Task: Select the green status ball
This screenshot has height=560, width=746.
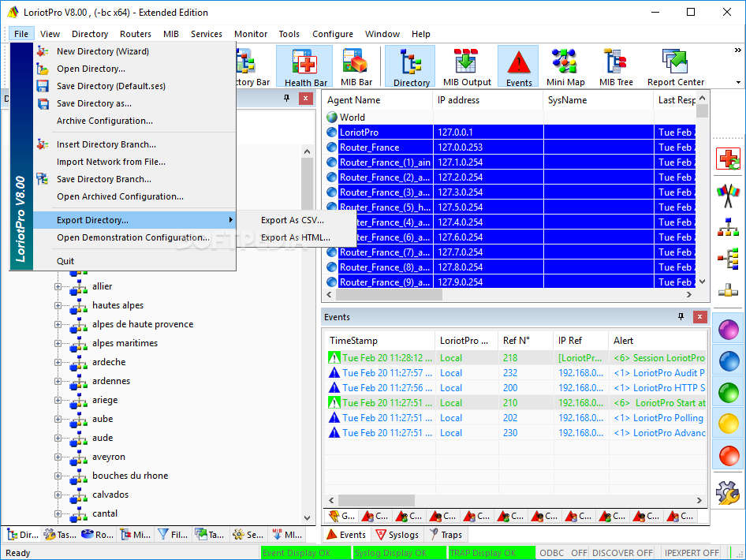Action: pyautogui.click(x=729, y=393)
